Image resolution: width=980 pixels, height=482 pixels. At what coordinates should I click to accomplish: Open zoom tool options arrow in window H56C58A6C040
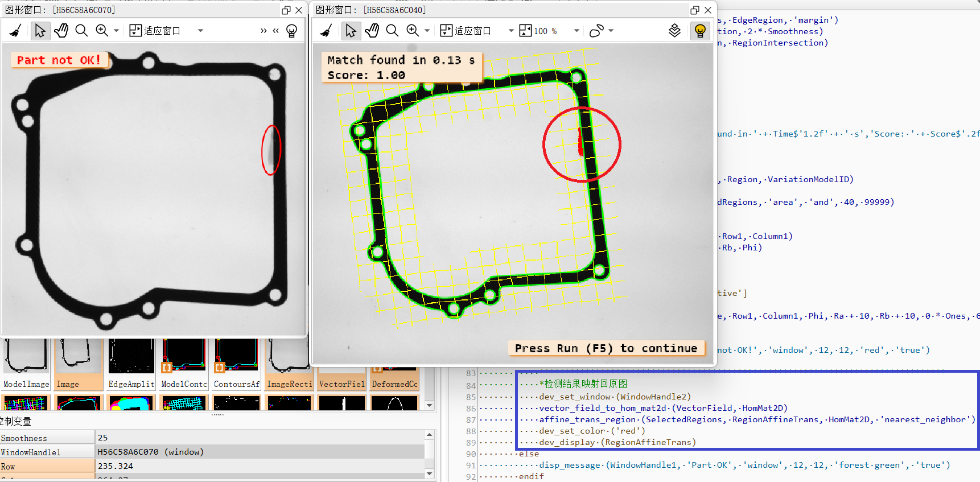coord(427,31)
